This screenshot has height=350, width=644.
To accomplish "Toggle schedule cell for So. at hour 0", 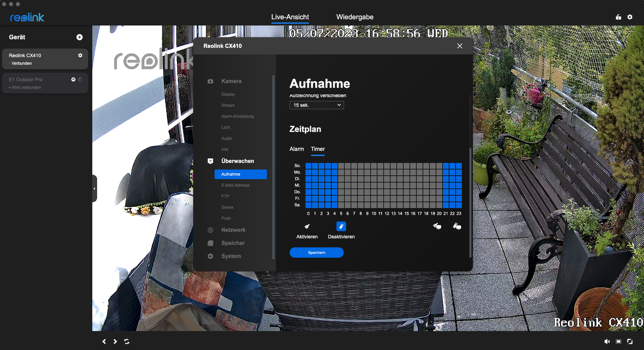I will click(x=308, y=166).
